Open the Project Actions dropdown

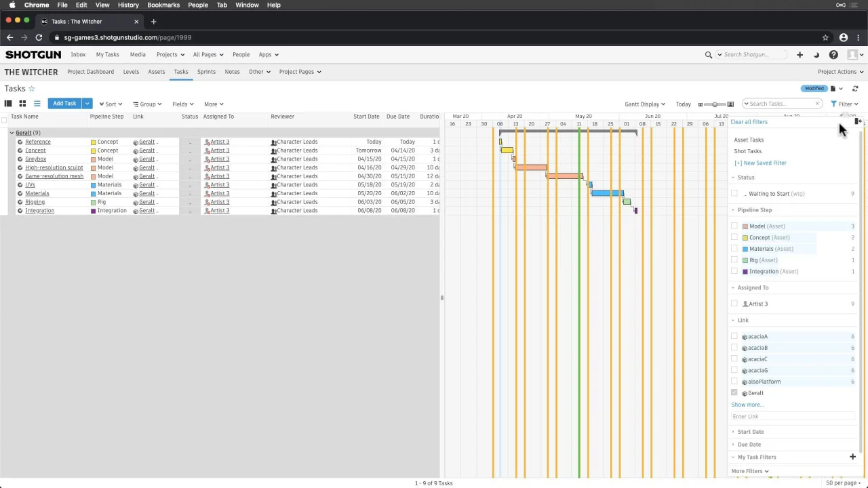click(x=841, y=72)
